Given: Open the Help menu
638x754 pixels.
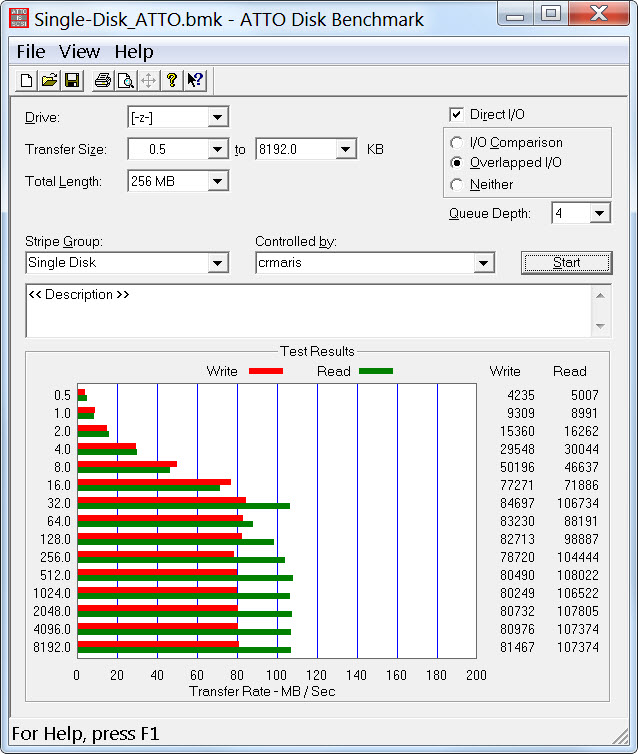Looking at the screenshot, I should tap(134, 52).
